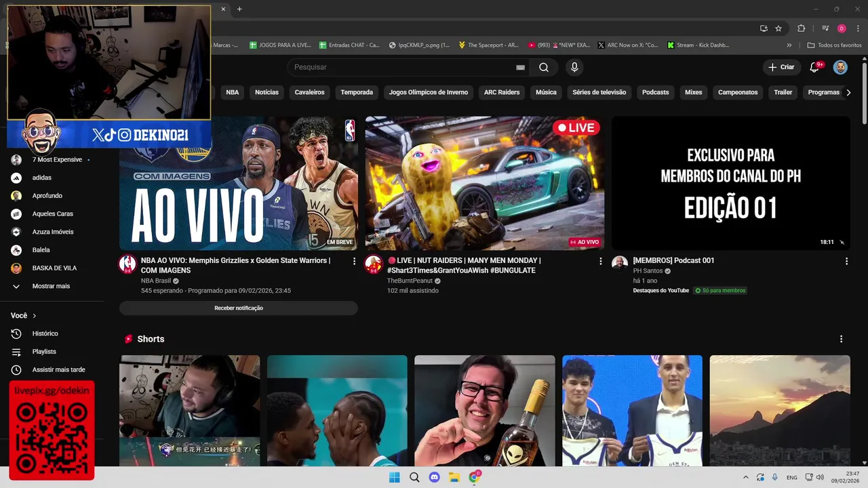Open JOGOS PARA A LIVE bookmark
Image resolution: width=868 pixels, height=488 pixels.
pos(280,45)
